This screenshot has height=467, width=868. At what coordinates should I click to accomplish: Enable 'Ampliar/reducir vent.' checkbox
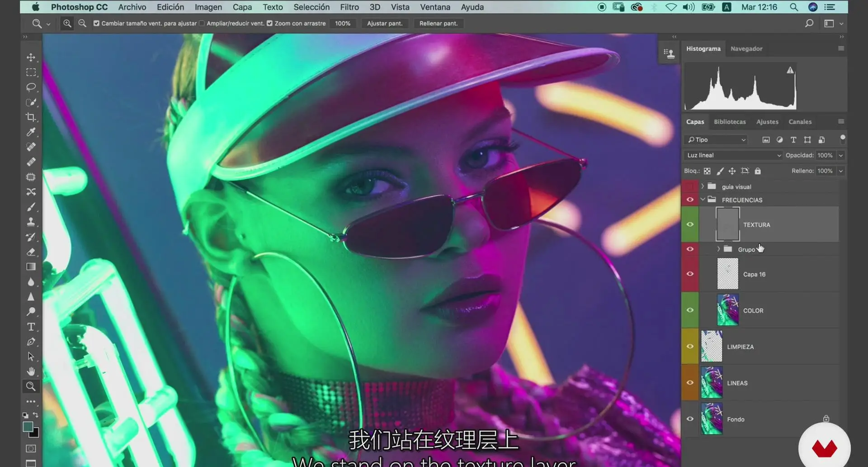point(202,24)
